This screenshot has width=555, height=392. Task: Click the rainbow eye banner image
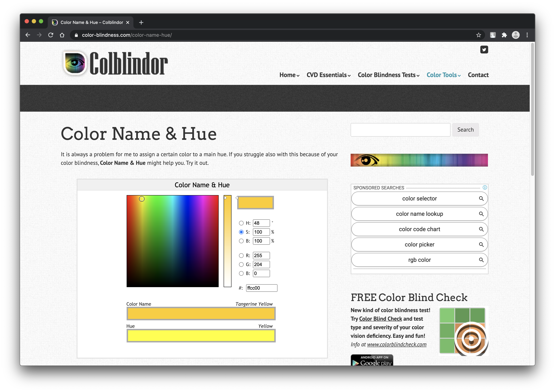coord(419,160)
